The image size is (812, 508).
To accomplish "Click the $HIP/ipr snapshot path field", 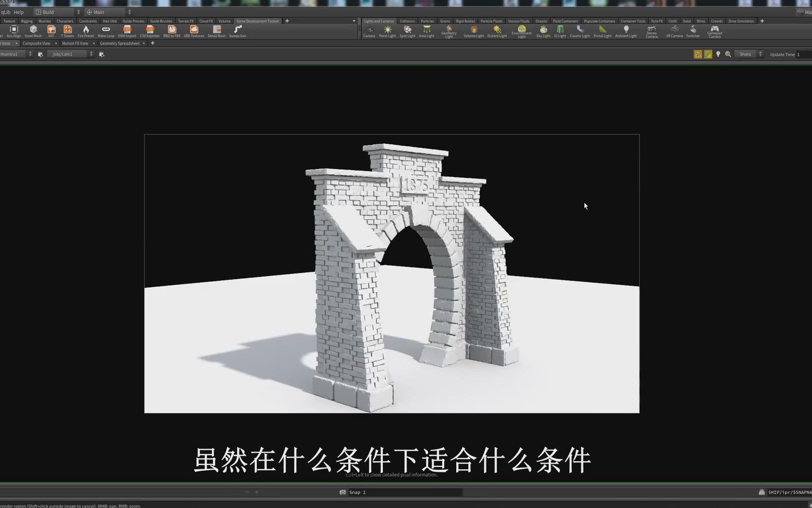I will point(789,492).
